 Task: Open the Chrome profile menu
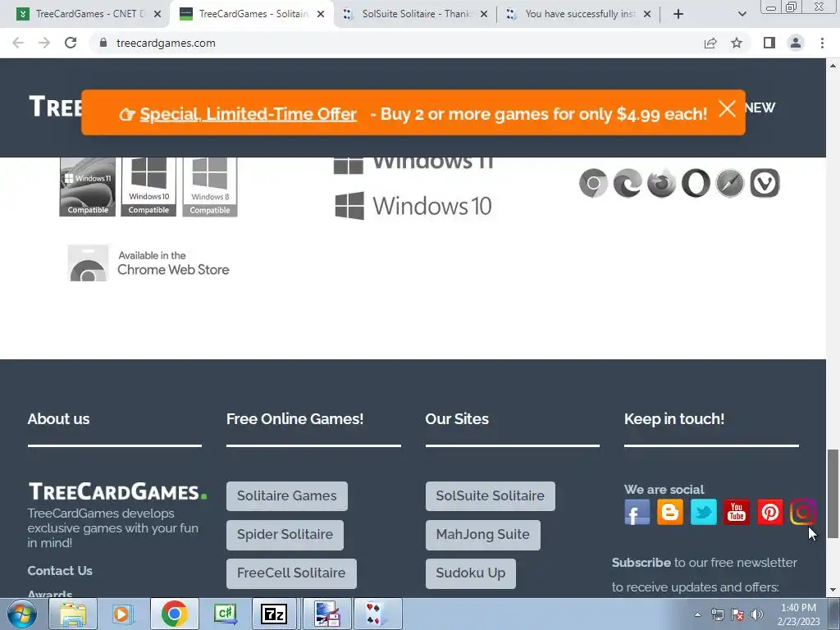(x=796, y=43)
